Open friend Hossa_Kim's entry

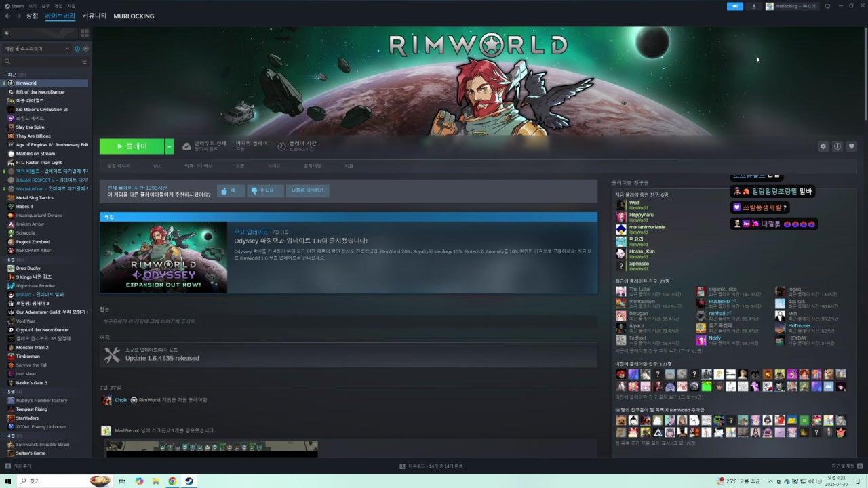point(641,253)
